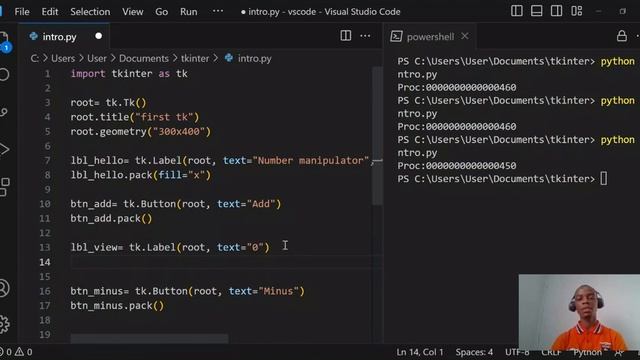640x360 pixels.
Task: Click the powershell terminal icon
Action: 396,36
